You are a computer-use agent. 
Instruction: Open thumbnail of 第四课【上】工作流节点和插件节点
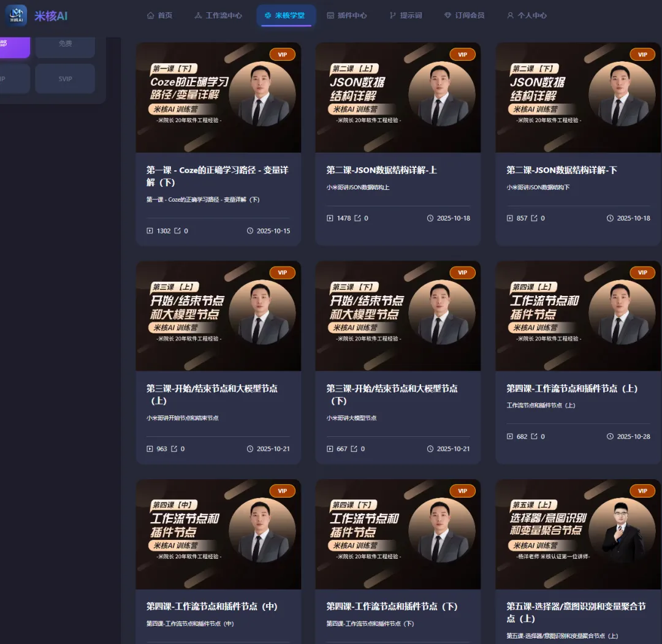coord(578,316)
